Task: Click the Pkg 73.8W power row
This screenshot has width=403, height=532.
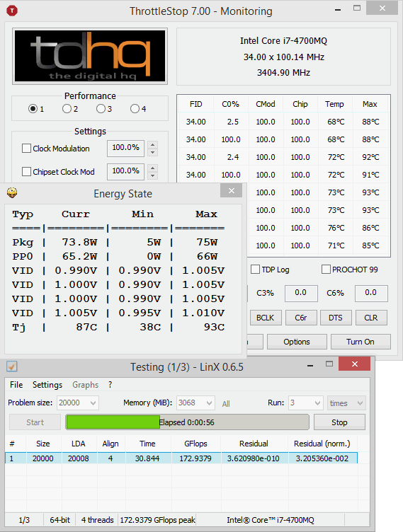Action: click(x=118, y=242)
